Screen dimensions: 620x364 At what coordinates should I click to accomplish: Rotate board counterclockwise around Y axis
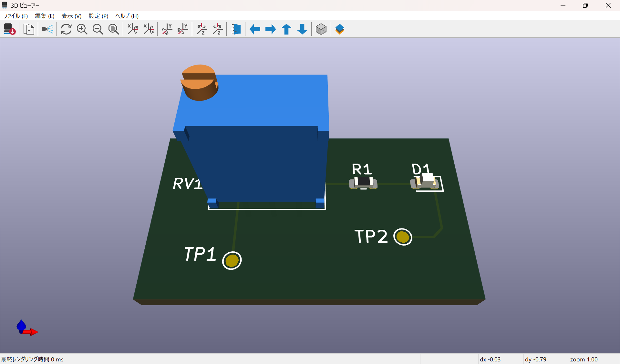click(182, 29)
